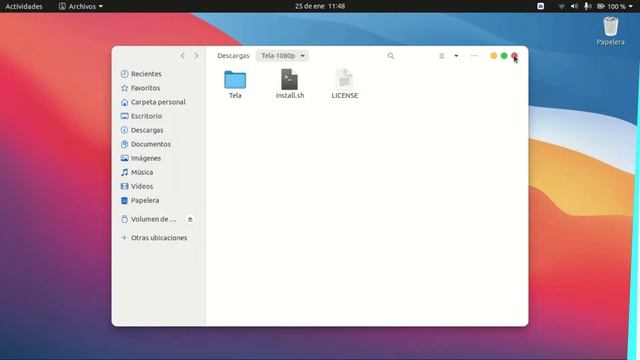Screen dimensions: 640x360
Task: Go to Carpeta personal
Action: [x=158, y=102]
